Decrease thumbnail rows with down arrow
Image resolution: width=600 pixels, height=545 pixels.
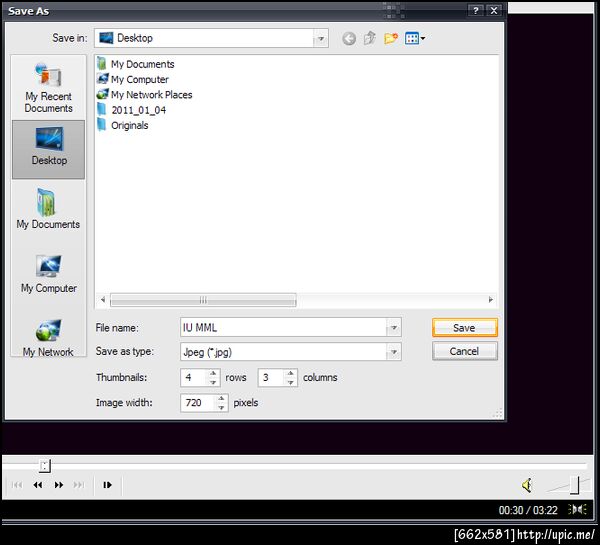point(214,382)
